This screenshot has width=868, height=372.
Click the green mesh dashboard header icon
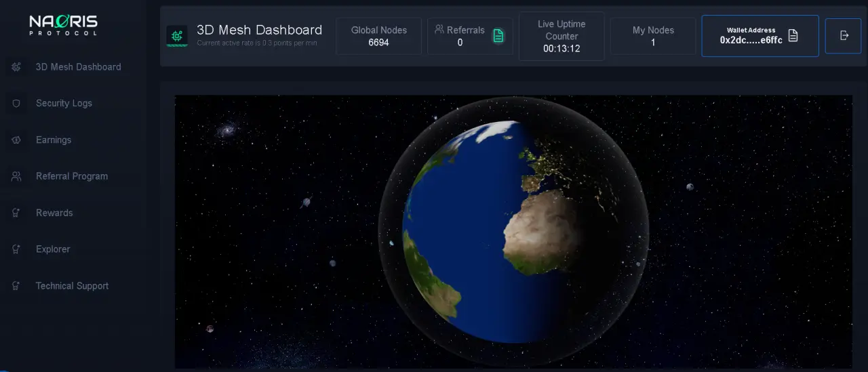click(x=177, y=36)
